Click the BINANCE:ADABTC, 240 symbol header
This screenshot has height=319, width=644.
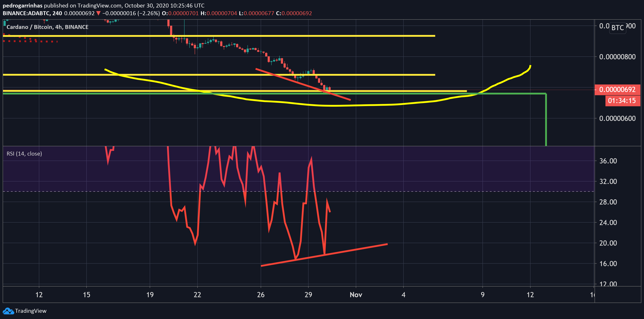[x=32, y=13]
